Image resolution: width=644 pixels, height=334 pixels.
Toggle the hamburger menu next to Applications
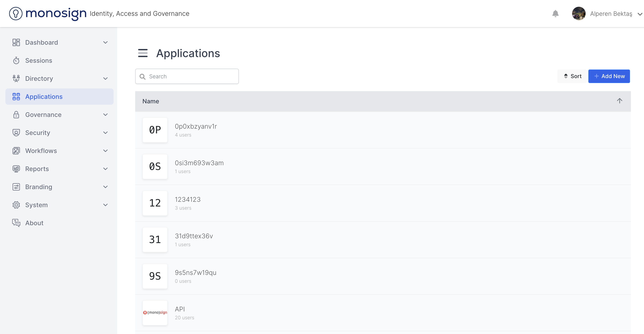coord(143,53)
